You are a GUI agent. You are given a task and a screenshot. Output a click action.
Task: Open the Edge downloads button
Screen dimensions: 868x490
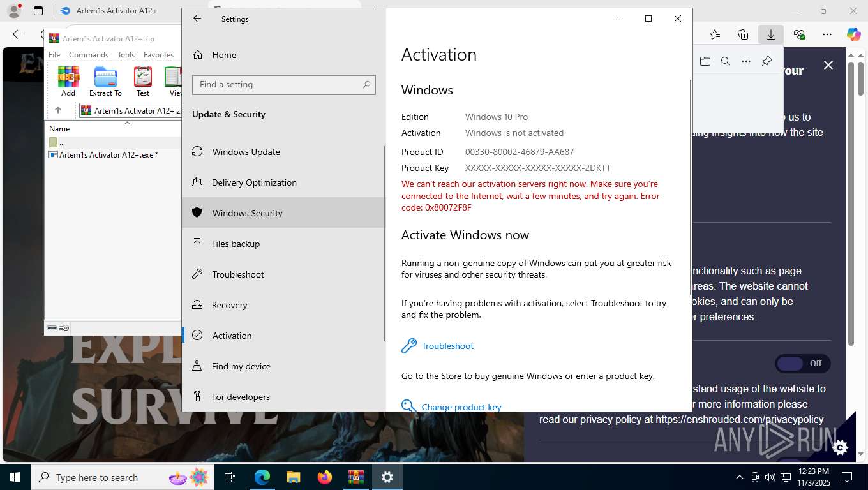[771, 34]
